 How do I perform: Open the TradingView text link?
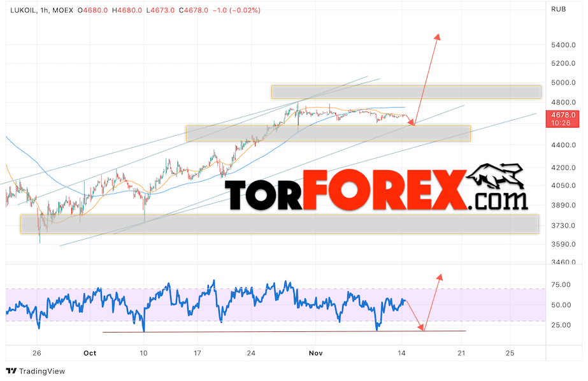42,371
